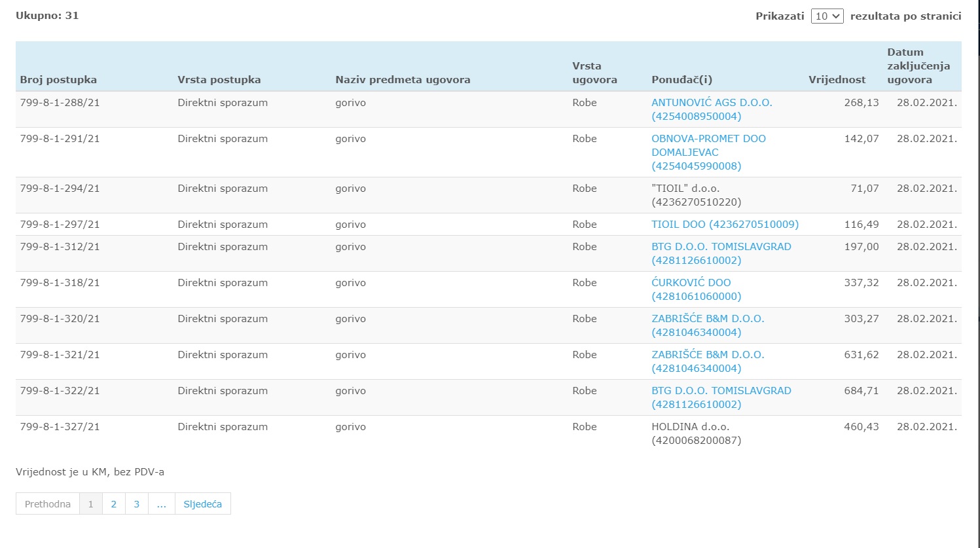The width and height of the screenshot is (980, 548).
Task: Go to pagination page 3
Action: pos(136,503)
